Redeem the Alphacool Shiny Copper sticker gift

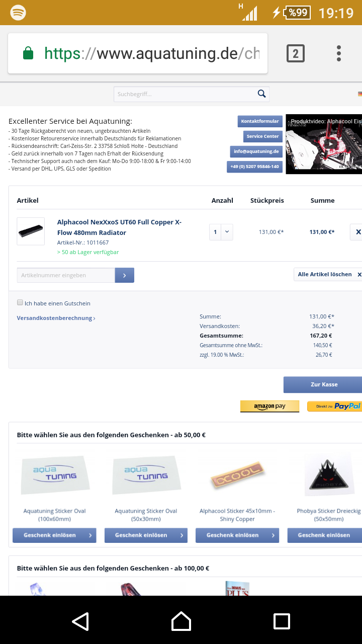pyautogui.click(x=237, y=535)
